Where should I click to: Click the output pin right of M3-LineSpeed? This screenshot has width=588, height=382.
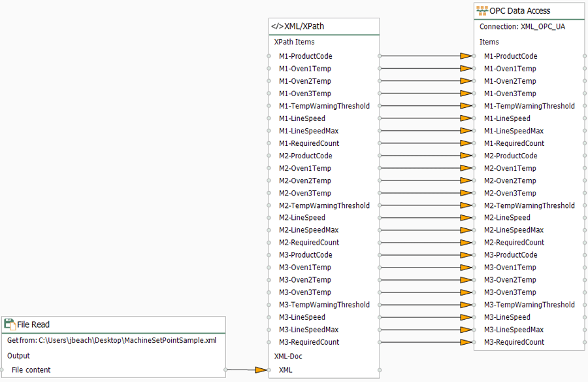[x=378, y=317]
